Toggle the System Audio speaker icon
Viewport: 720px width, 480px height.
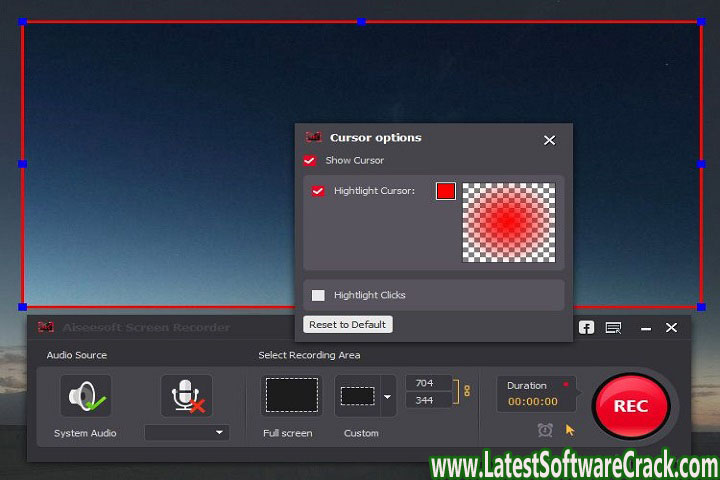pos(86,396)
